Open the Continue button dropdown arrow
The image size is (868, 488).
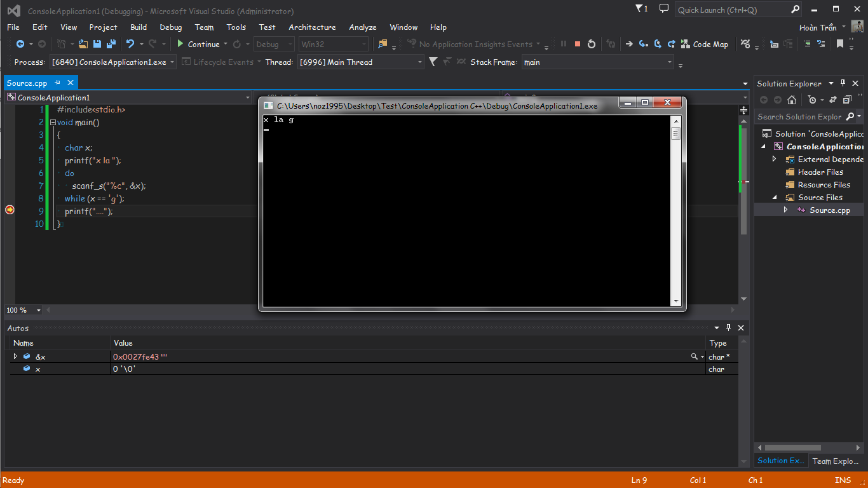226,44
